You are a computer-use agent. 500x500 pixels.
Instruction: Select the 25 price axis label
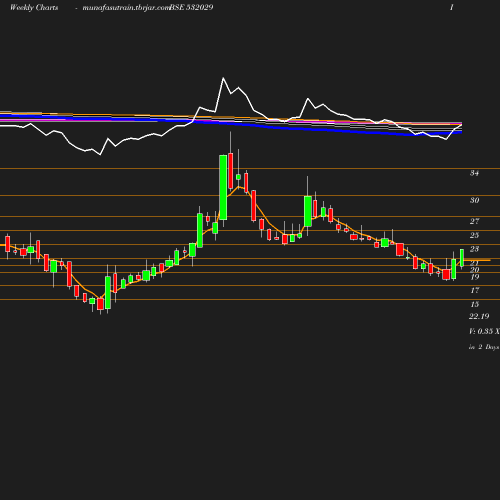pos(474,235)
